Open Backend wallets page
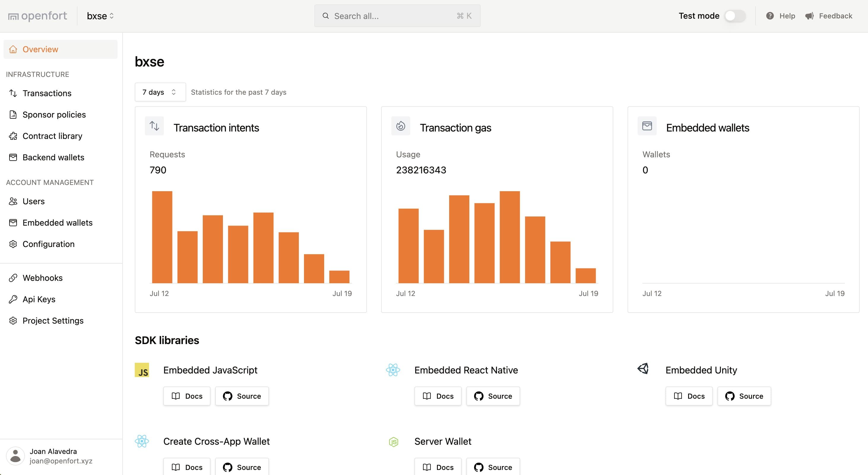 pyautogui.click(x=61, y=157)
